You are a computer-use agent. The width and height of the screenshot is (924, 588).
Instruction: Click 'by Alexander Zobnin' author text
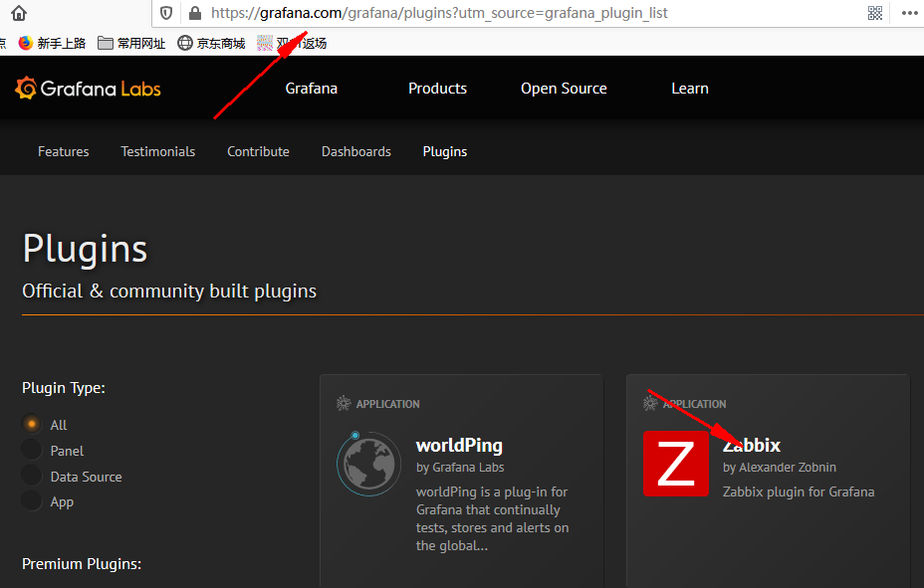click(x=780, y=468)
